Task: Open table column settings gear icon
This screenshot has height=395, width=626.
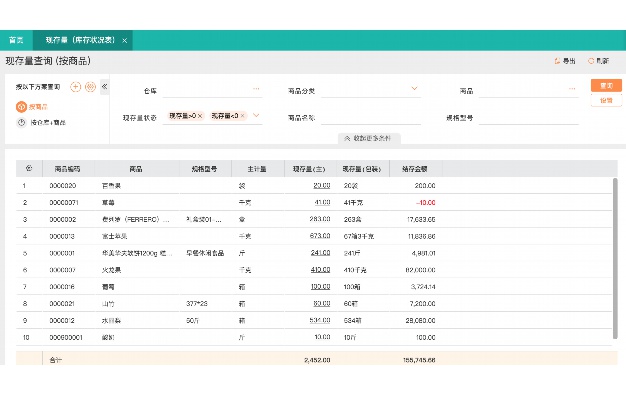Action: click(x=29, y=168)
